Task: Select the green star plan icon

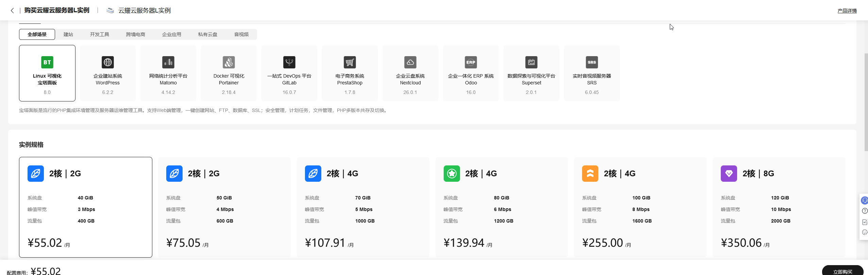Action: [452, 174]
